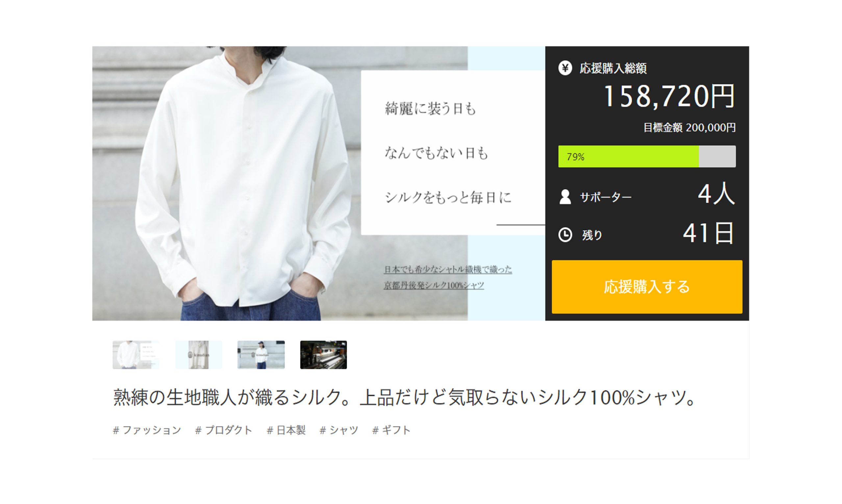Click the 41日 remaining days value
This screenshot has height=504, width=842.
point(709,233)
